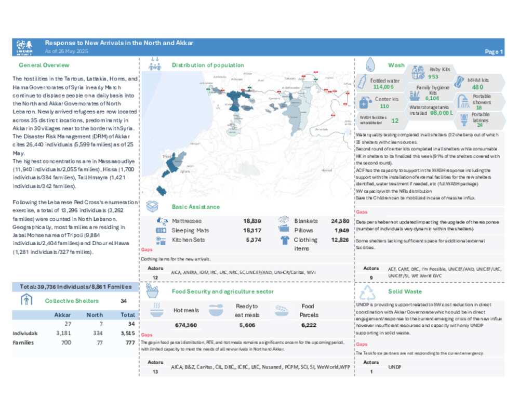Click the Baby Kits icon
532x411 pixels.
[x=419, y=72]
